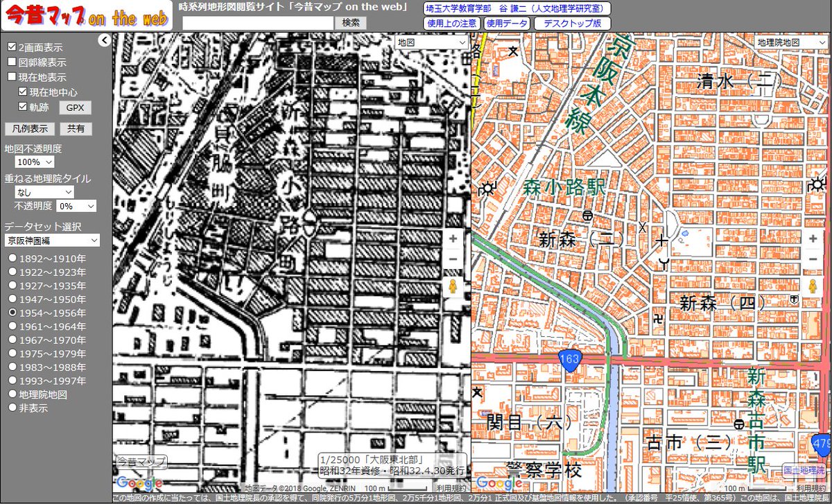
Task: Click the 国土地理院 attribution link
Action: (805, 469)
